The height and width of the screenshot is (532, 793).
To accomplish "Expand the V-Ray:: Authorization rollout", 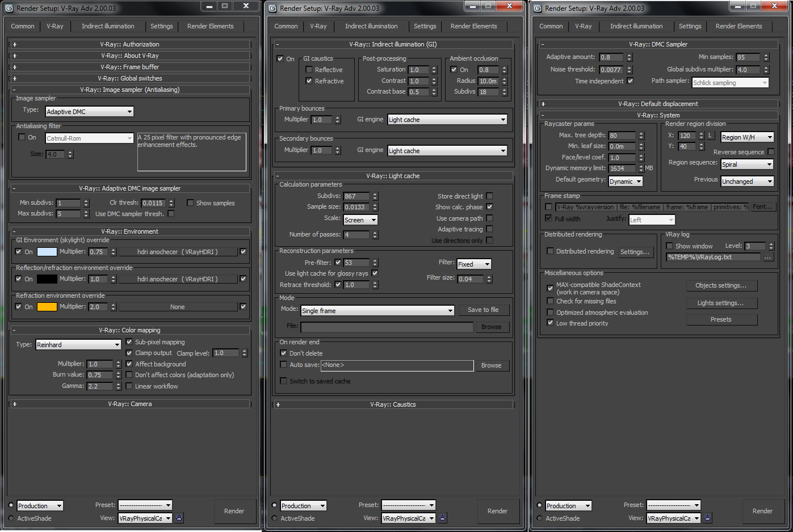I will pyautogui.click(x=130, y=44).
